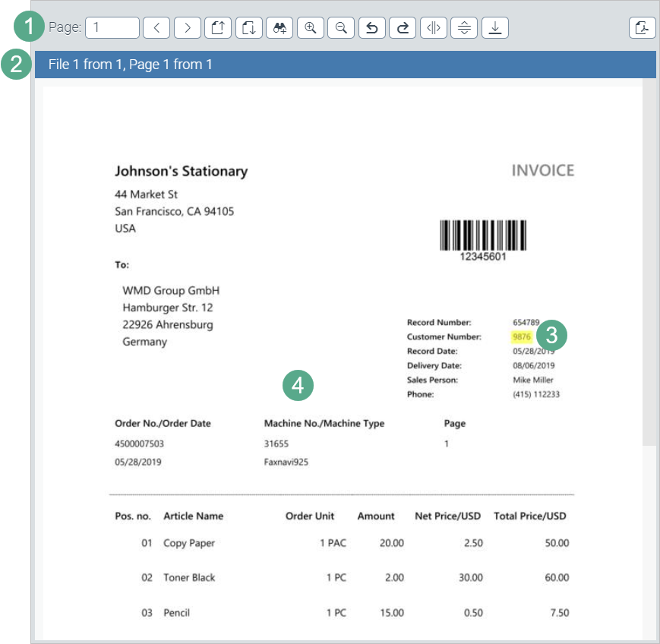Download the document

(x=494, y=28)
